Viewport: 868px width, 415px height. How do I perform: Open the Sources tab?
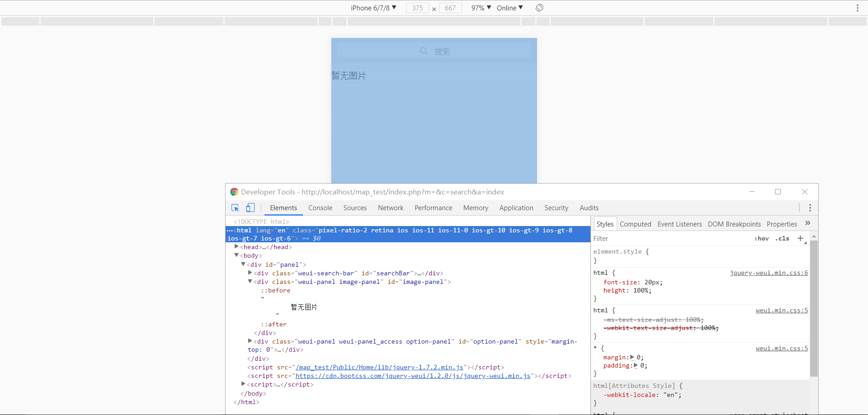[355, 208]
